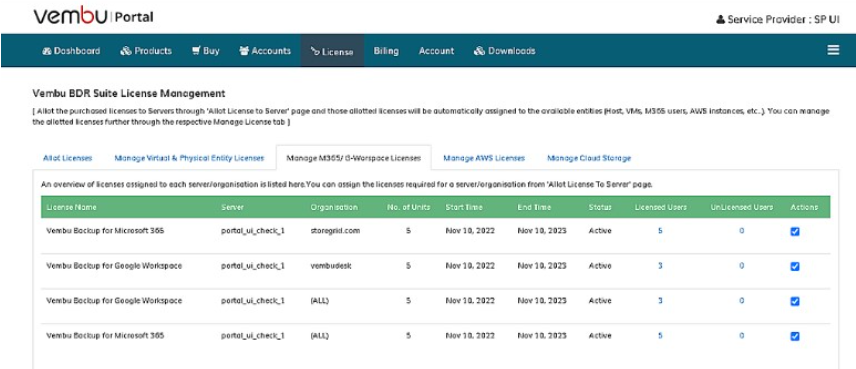Click the Buy cart icon

click(196, 51)
